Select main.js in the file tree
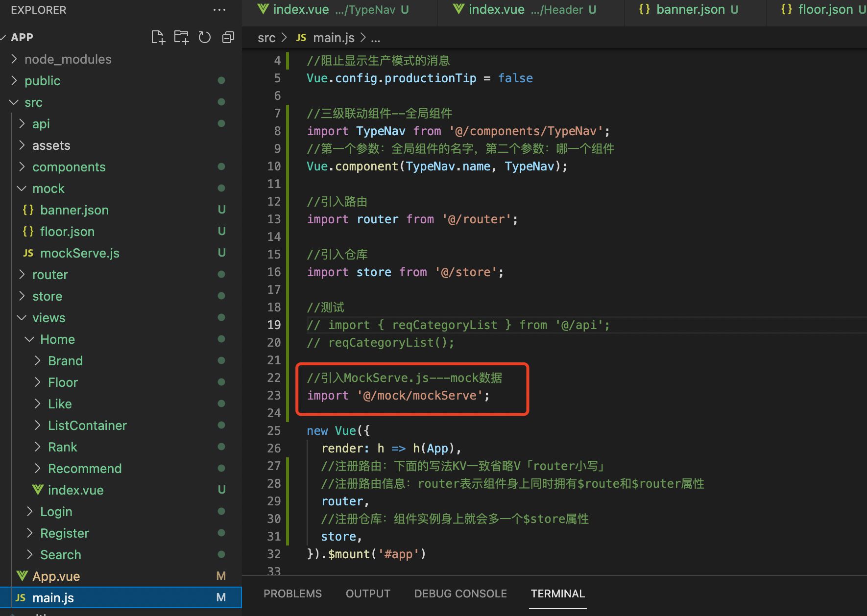This screenshot has width=867, height=616. [x=121, y=598]
